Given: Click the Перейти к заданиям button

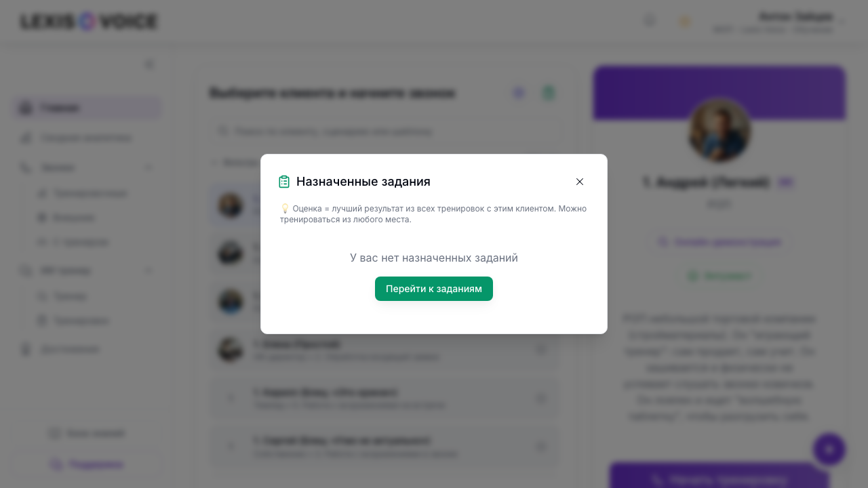Looking at the screenshot, I should pos(434,289).
